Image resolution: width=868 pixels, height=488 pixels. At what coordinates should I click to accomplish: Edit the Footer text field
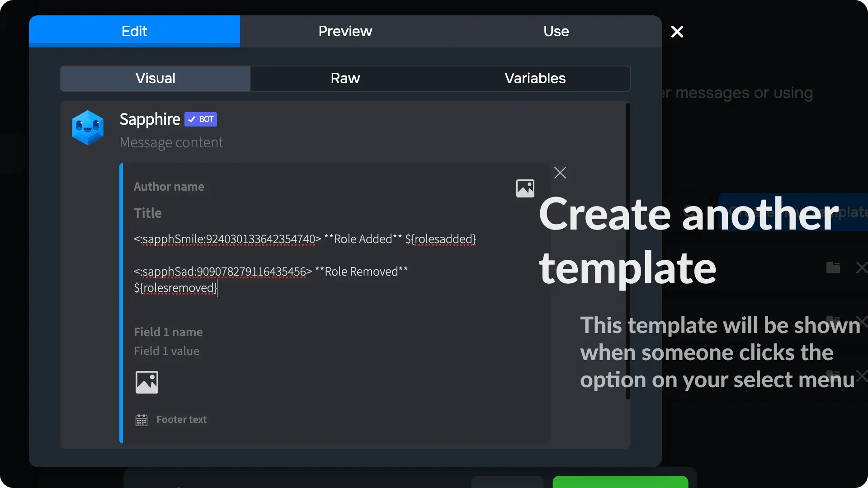click(x=181, y=419)
